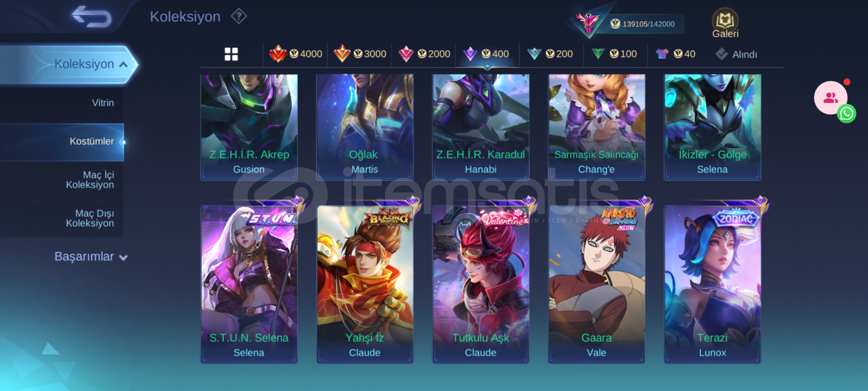Switch to the 3000 points tier
This screenshot has width=868, height=391.
click(360, 54)
